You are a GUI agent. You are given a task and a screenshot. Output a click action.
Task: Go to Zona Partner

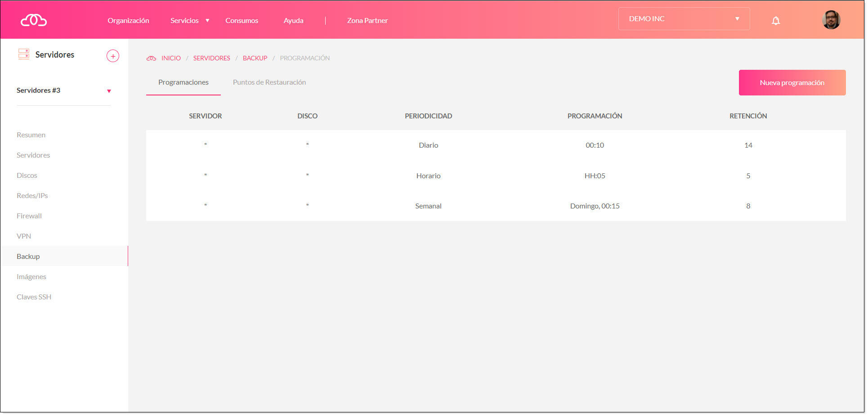(367, 20)
